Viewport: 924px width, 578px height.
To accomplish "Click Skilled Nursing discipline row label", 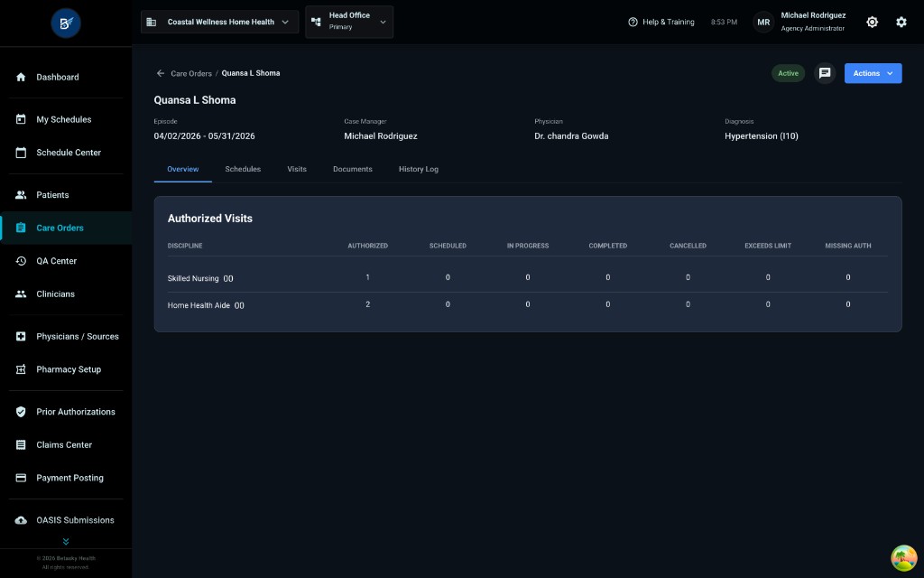I will click(193, 279).
